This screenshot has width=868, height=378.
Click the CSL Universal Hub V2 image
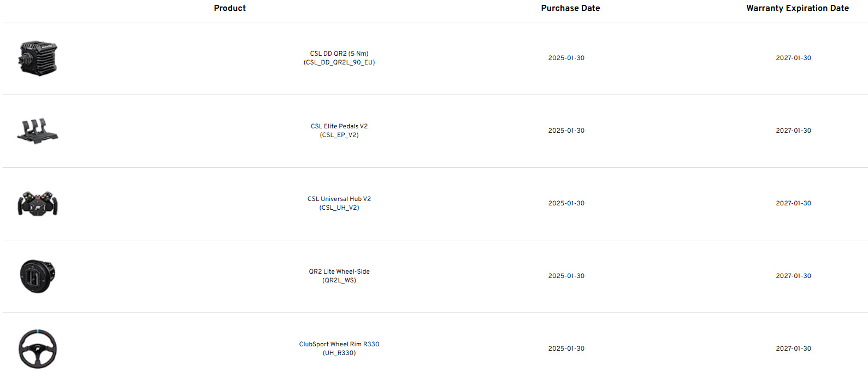(x=38, y=203)
